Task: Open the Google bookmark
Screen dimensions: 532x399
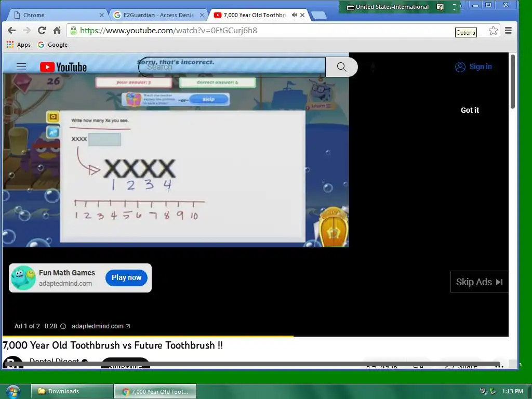Action: [x=52, y=45]
